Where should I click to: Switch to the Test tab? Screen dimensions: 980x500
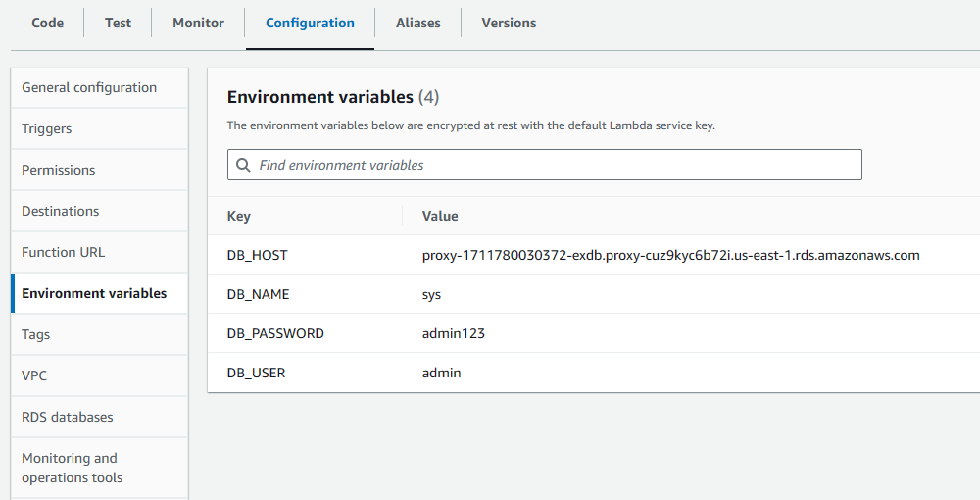coord(118,23)
